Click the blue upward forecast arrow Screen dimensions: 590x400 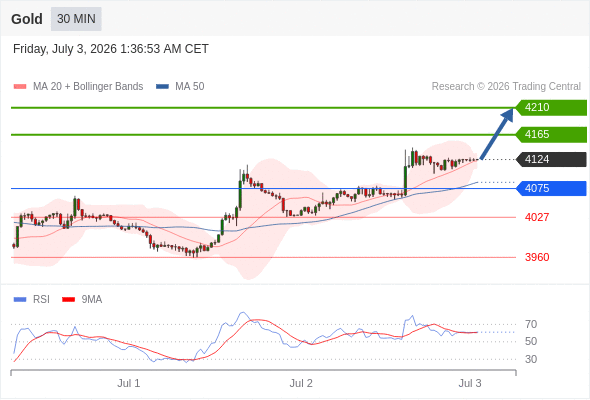[x=497, y=134]
